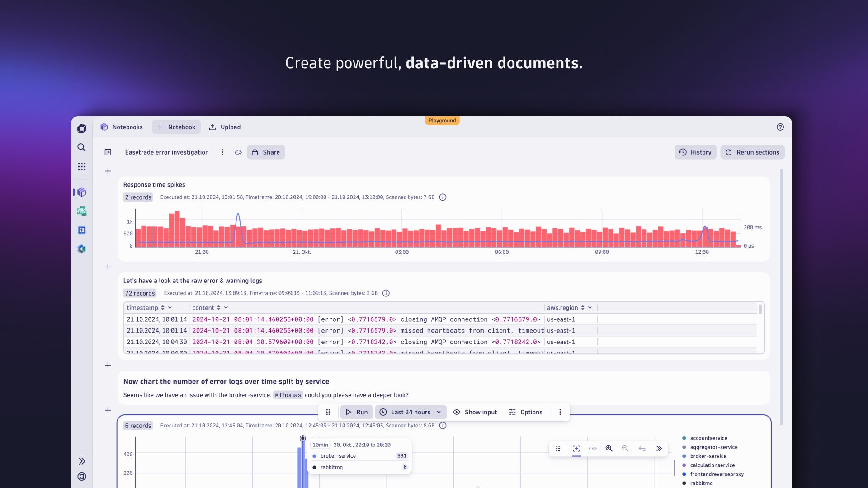Show query info for the 72 records section
This screenshot has width=868, height=488.
pyautogui.click(x=386, y=293)
